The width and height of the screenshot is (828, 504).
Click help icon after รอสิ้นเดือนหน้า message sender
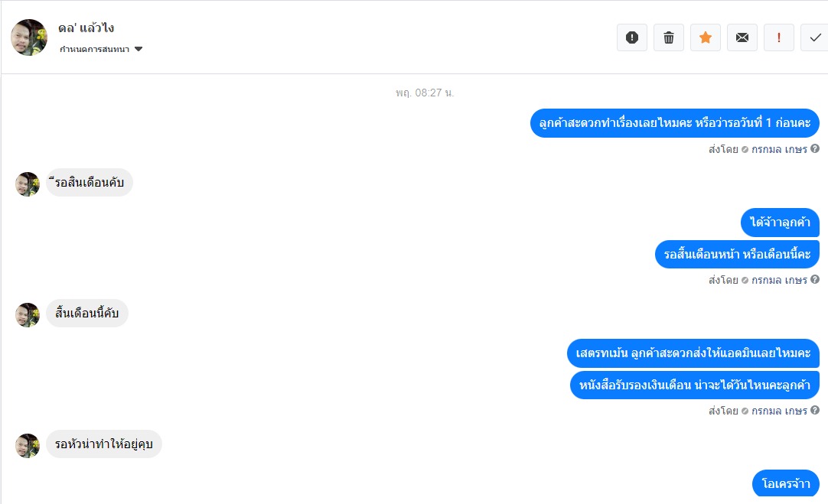[x=815, y=280]
